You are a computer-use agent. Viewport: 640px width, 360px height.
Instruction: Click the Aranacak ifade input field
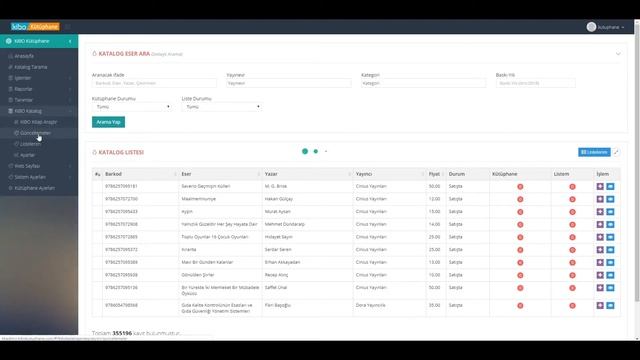[154, 83]
